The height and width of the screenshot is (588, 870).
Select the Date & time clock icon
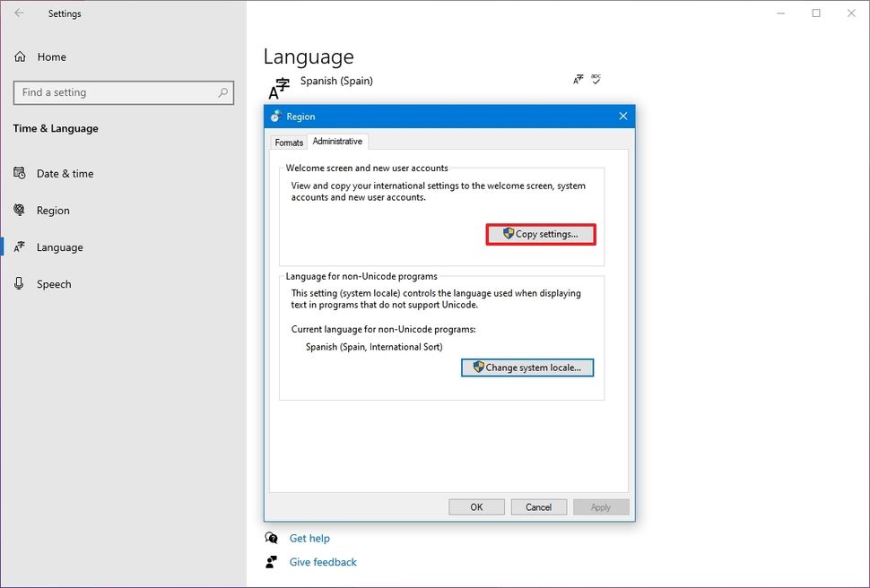click(x=22, y=173)
